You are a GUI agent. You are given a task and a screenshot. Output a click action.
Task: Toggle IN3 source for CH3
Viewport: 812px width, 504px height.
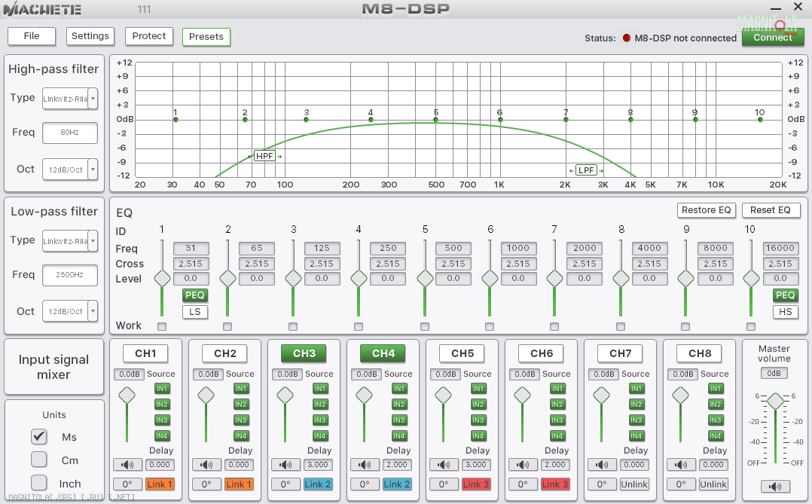click(x=320, y=420)
